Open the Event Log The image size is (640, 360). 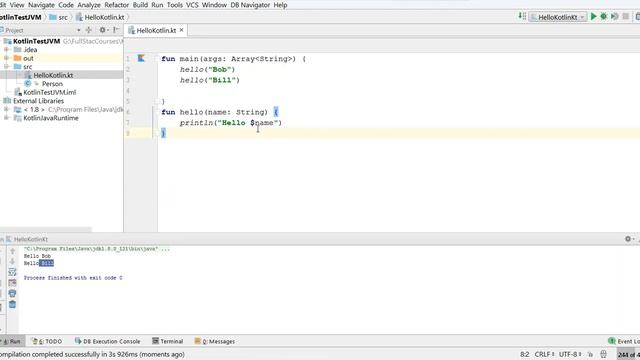(x=624, y=341)
